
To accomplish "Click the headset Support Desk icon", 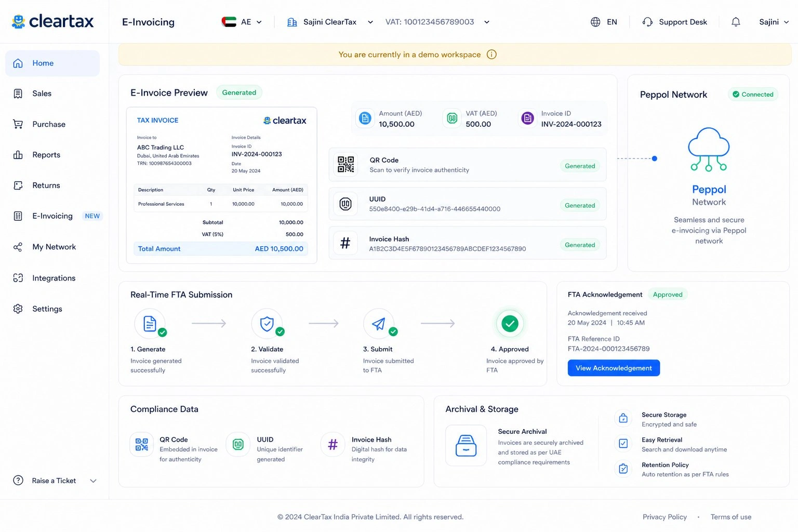I will 647,22.
